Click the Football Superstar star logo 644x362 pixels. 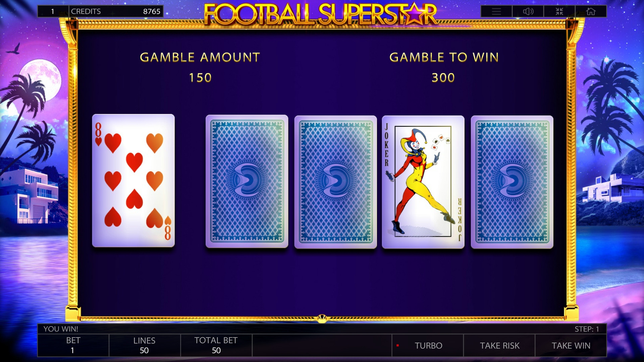point(320,14)
